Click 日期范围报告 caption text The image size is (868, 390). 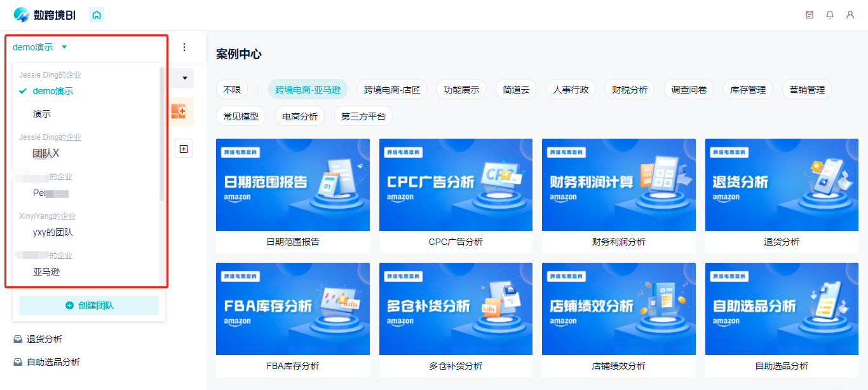293,242
